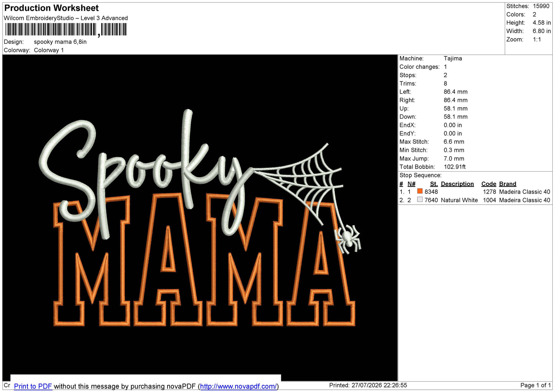Click the Natural White thread swatch

(420, 200)
